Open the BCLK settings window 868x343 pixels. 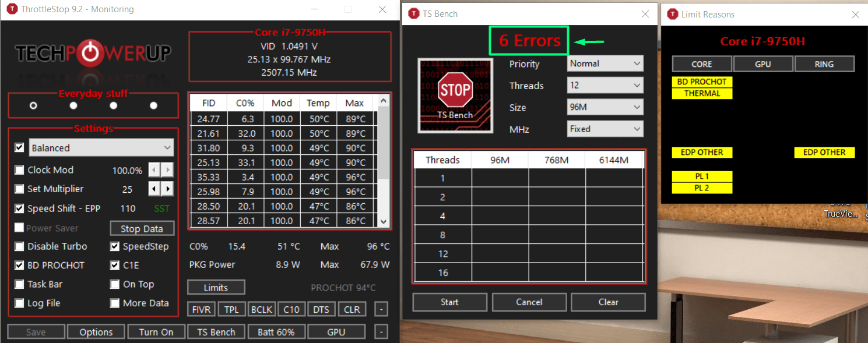tap(262, 309)
